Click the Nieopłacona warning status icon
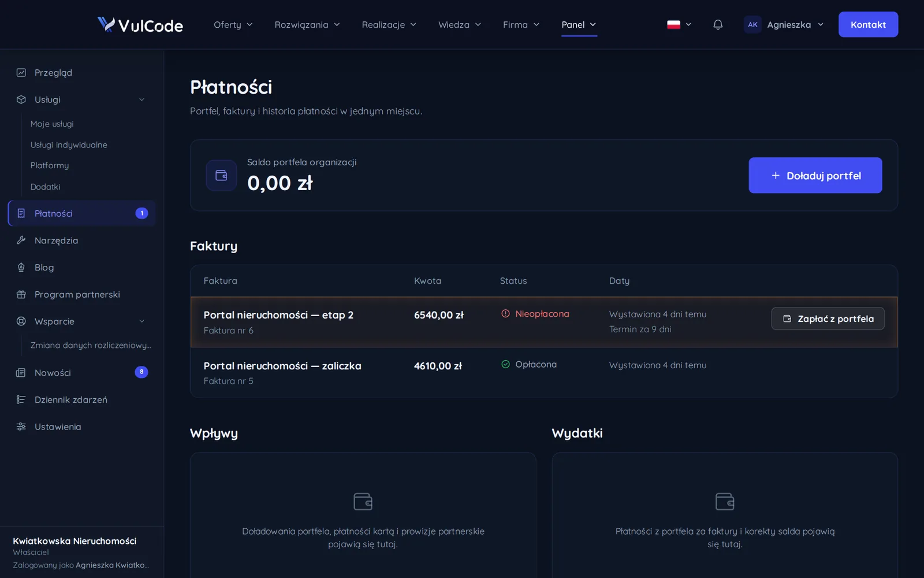 [505, 314]
